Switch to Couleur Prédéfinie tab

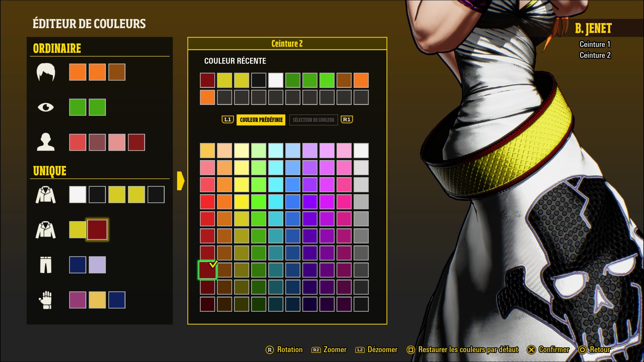(261, 120)
